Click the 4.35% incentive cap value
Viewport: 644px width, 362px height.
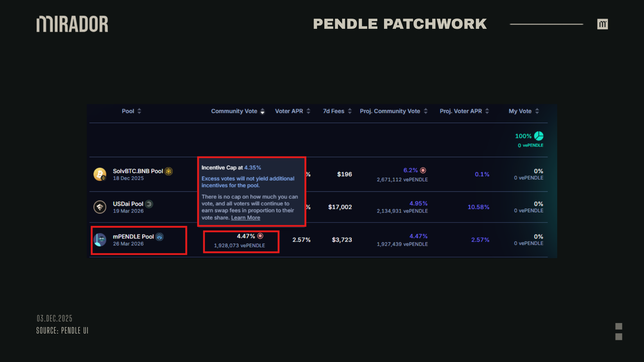[x=253, y=168]
